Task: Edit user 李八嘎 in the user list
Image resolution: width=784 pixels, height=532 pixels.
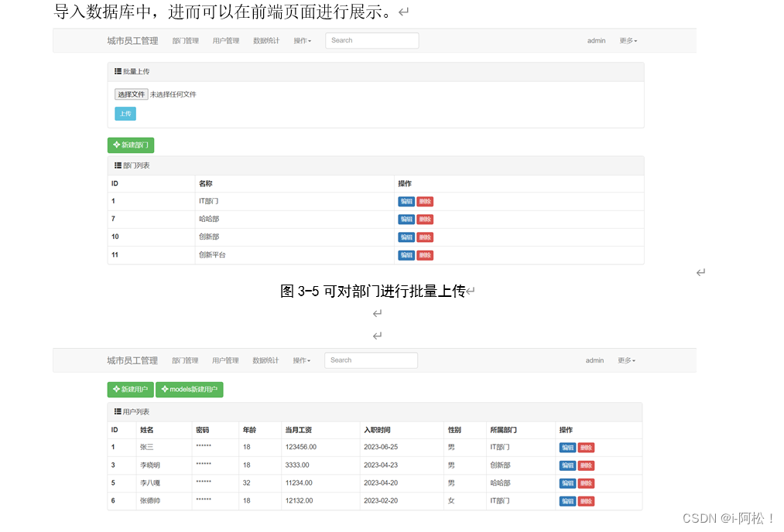Action: coord(567,483)
